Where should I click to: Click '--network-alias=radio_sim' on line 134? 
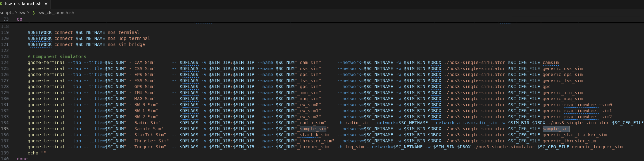click(464, 123)
